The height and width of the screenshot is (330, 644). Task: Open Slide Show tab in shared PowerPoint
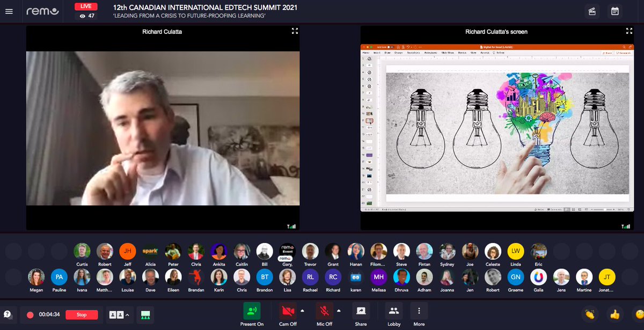coord(448,53)
